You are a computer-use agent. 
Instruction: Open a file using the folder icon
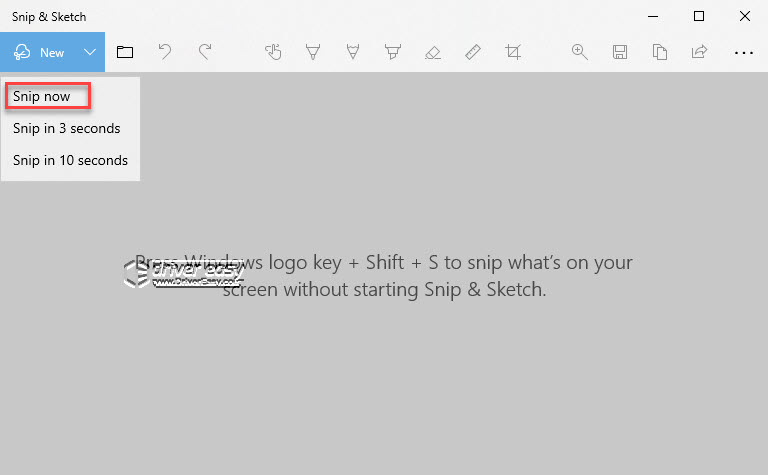(x=125, y=52)
